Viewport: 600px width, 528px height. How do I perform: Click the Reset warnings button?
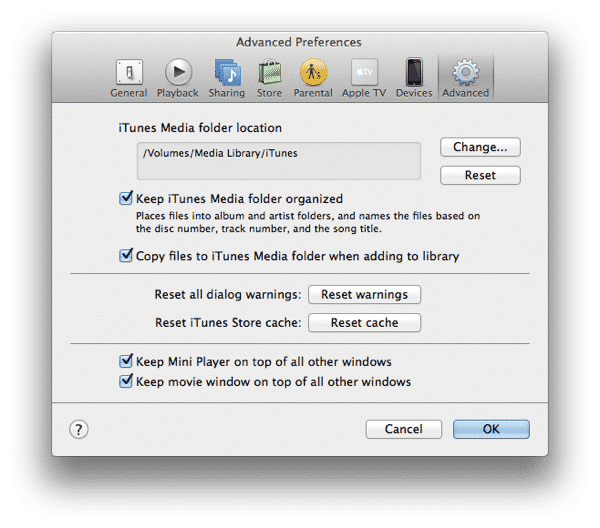click(364, 294)
